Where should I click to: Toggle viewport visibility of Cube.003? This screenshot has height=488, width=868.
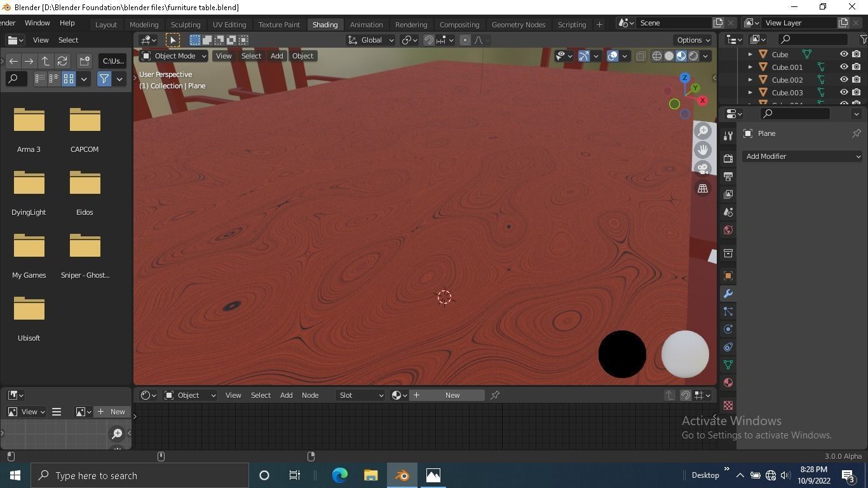[x=844, y=93]
